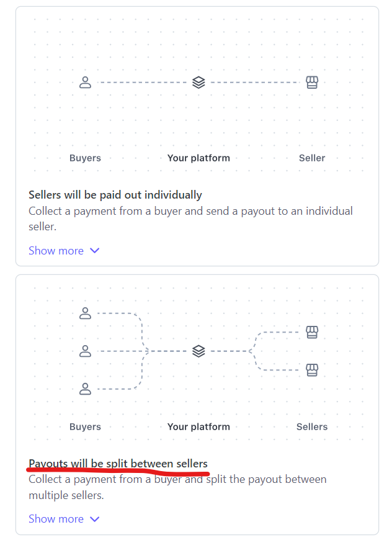Viewport: 392px width, 540px height.
Task: Click the buyer person icon in top diagram
Action: [86, 83]
